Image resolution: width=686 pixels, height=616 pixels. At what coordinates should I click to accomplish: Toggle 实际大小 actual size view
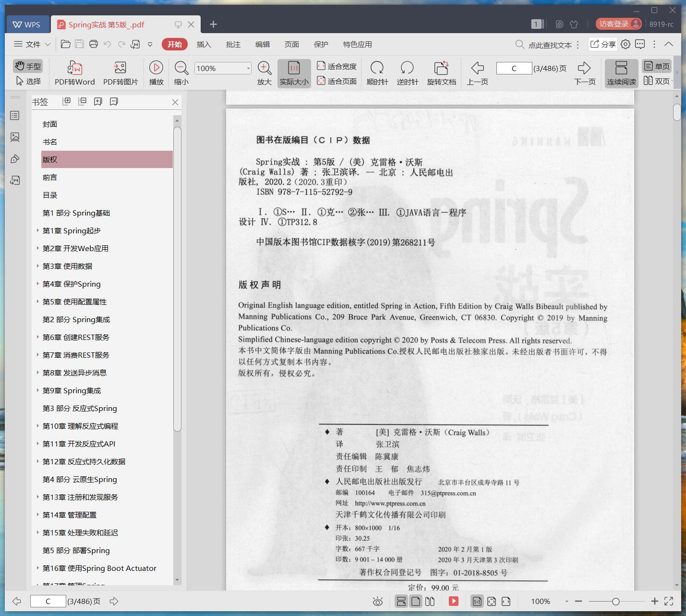(294, 73)
